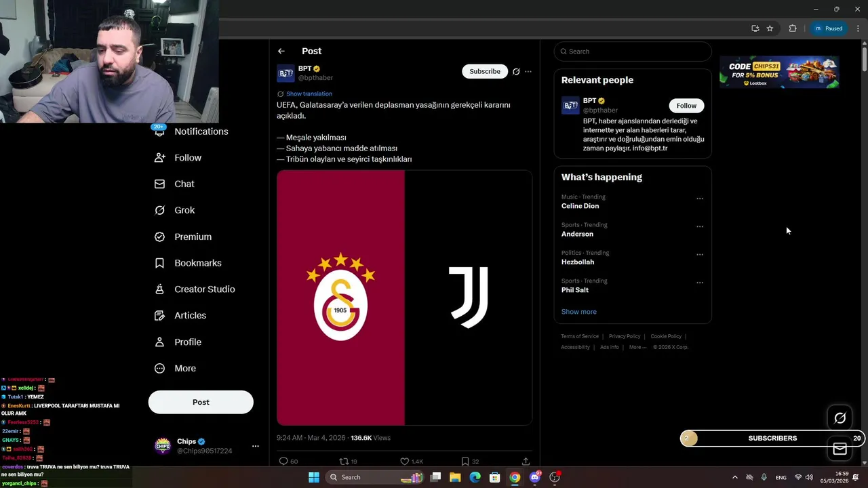Open Celine Dion trending topic

coord(580,206)
